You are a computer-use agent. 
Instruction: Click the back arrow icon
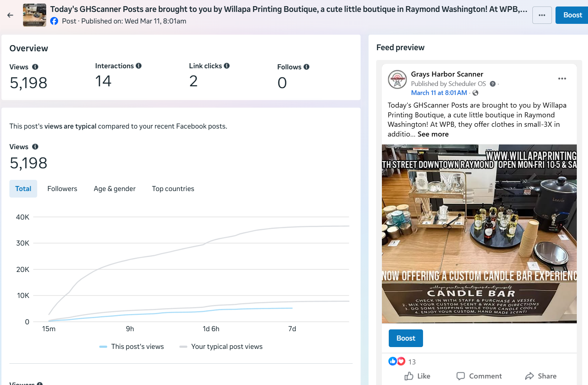coord(10,15)
